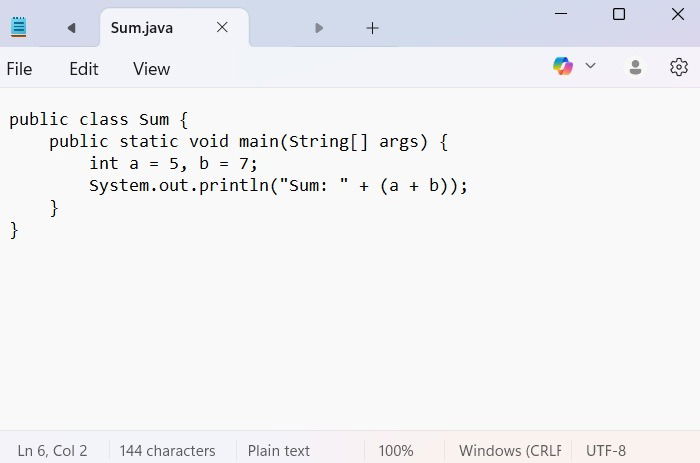Open the Edit menu
This screenshot has height=463, width=700.
click(84, 69)
